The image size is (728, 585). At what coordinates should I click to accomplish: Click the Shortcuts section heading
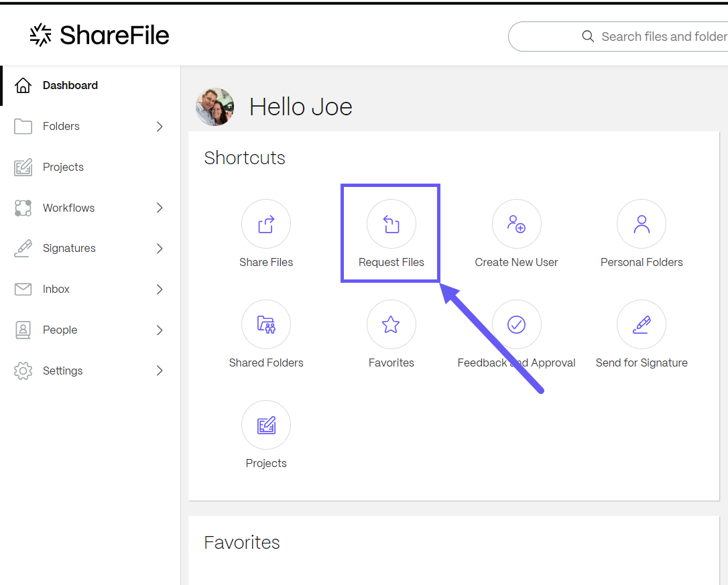245,158
